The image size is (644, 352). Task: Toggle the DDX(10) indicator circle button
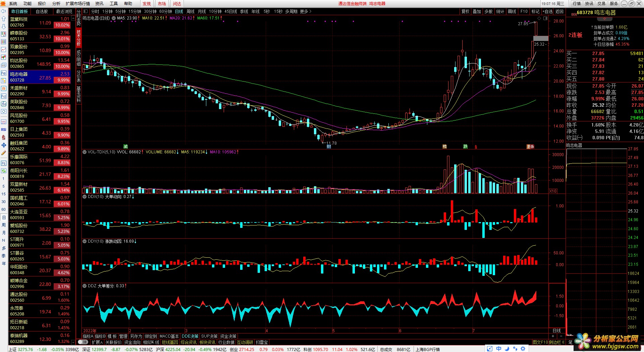(x=85, y=197)
